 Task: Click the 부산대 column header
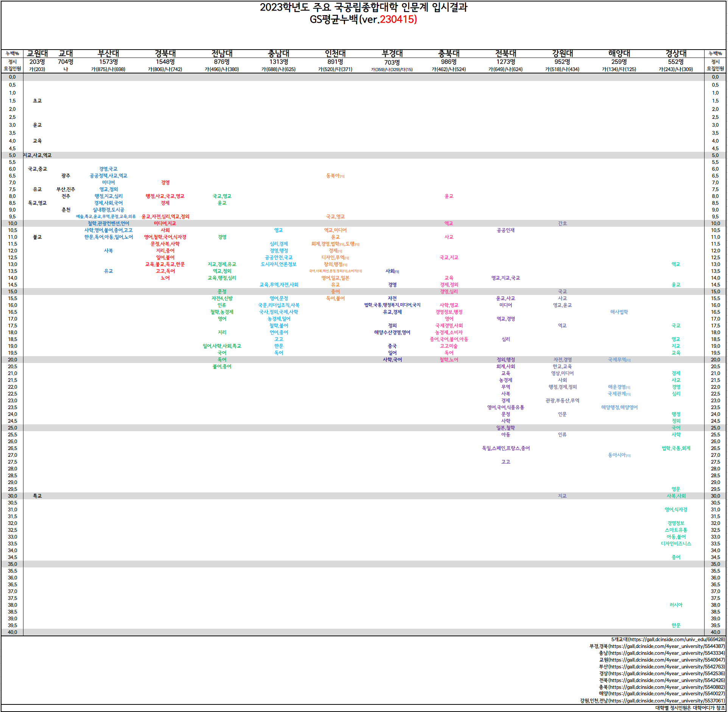tap(108, 53)
